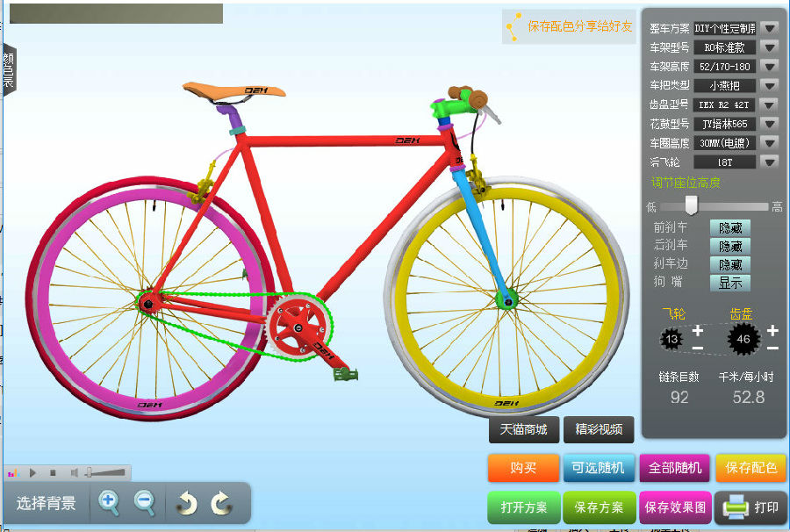Rotate the bike view clockwise
This screenshot has width=790, height=532.
coord(221,503)
